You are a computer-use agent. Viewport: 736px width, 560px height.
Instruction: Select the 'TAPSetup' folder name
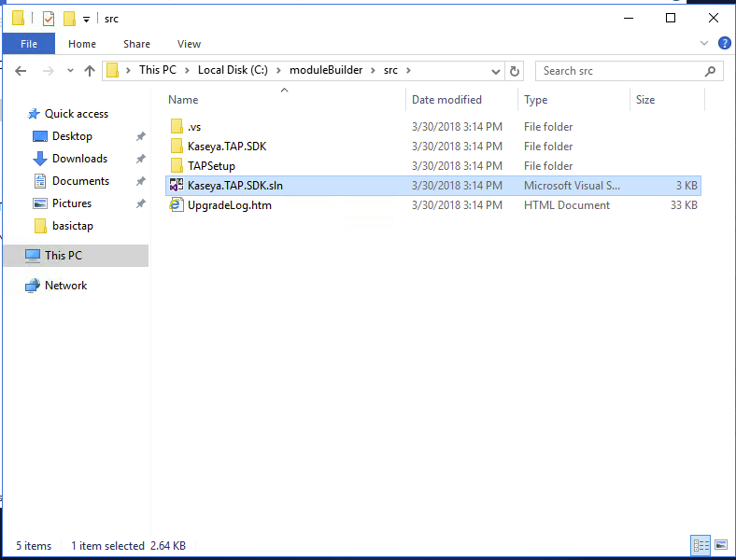(211, 166)
